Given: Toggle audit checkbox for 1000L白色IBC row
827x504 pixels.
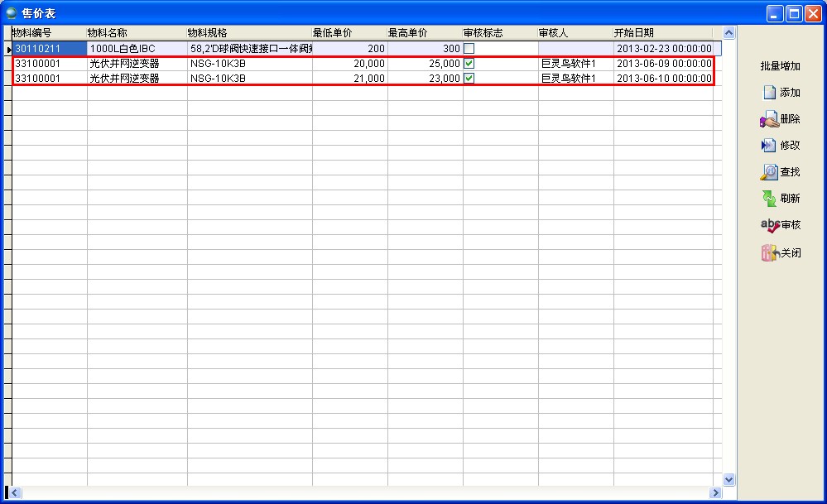Looking at the screenshot, I should (x=469, y=49).
